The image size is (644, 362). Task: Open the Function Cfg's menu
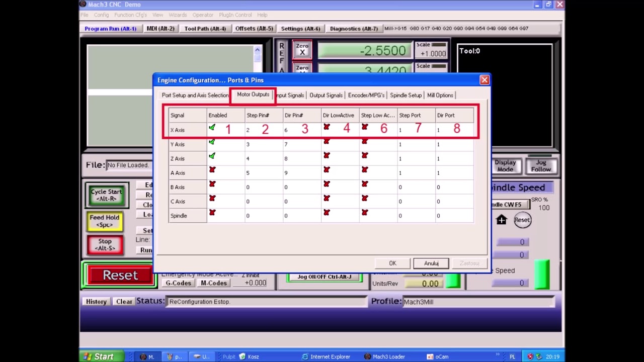pyautogui.click(x=130, y=15)
